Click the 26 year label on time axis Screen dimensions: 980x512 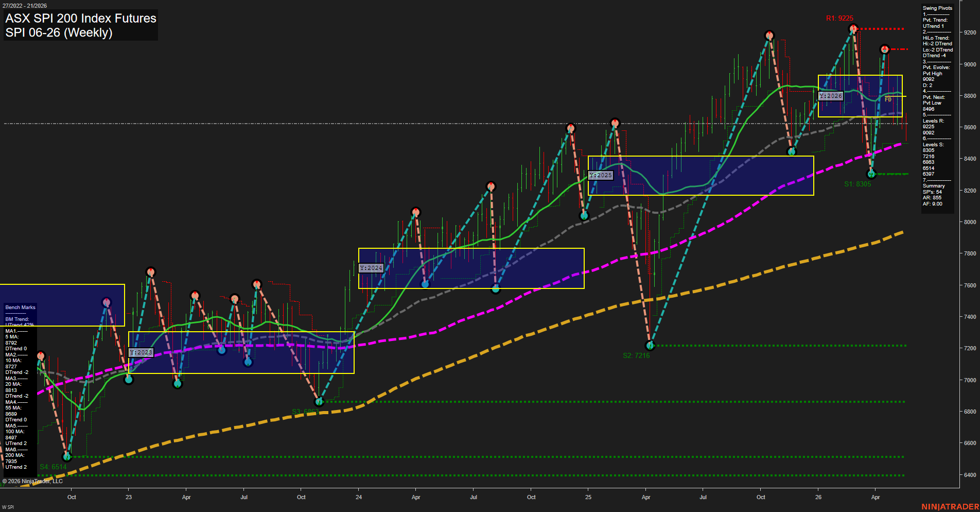coord(818,497)
